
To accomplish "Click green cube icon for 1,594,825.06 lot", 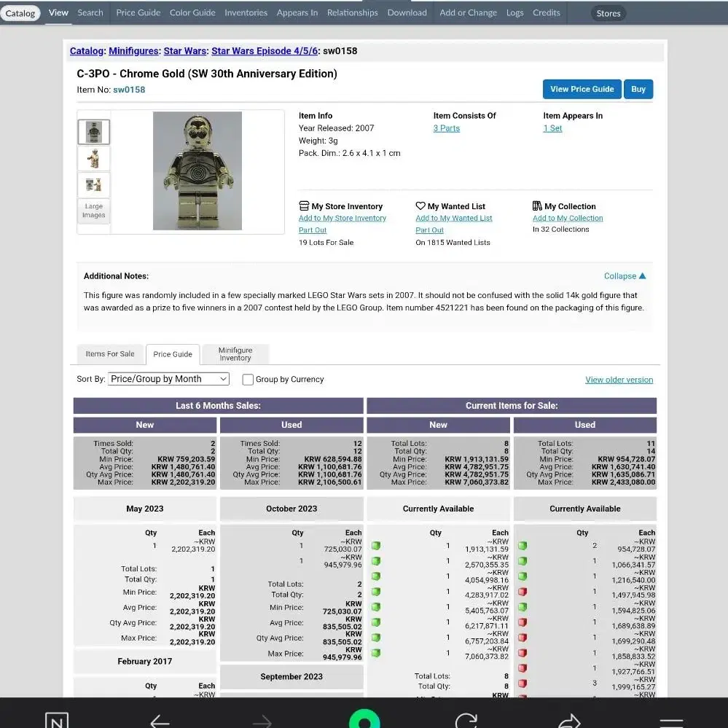I will pos(522,607).
